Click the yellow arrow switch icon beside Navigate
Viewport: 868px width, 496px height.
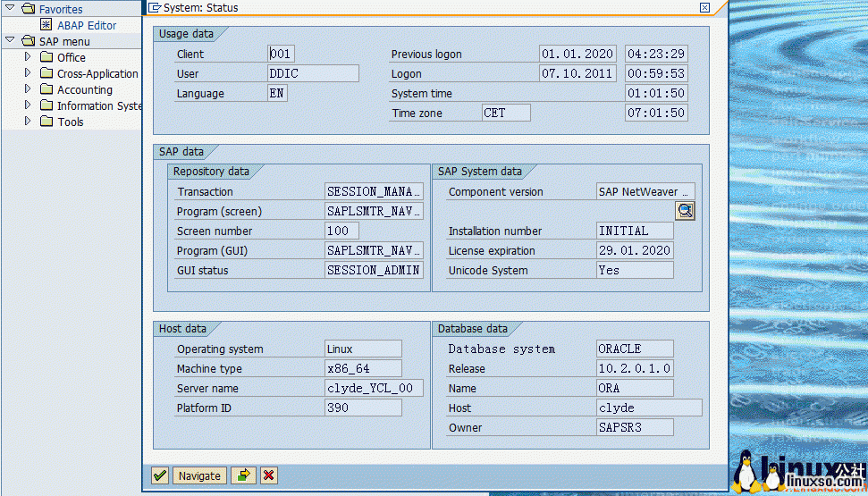(x=244, y=475)
